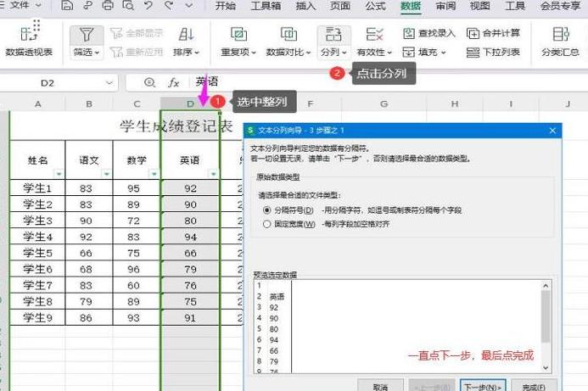Viewport: 588px width, 391px height.
Task: Click the 数据对比 data compare icon
Action: (288, 35)
